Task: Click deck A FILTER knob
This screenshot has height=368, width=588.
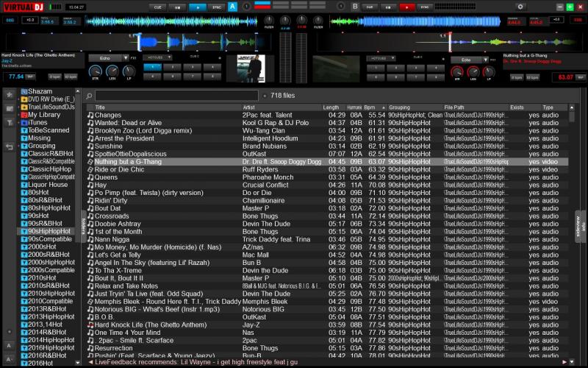Action: coord(268,21)
